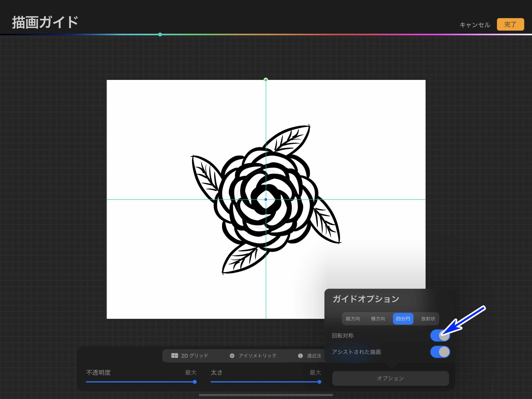The image size is (532, 399).
Task: Tap the green center node of the symmetry guide
Action: pyautogui.click(x=266, y=200)
